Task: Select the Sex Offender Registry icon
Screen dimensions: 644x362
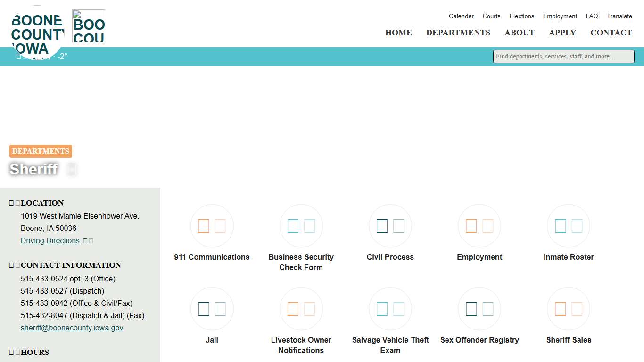Action: coord(479,309)
